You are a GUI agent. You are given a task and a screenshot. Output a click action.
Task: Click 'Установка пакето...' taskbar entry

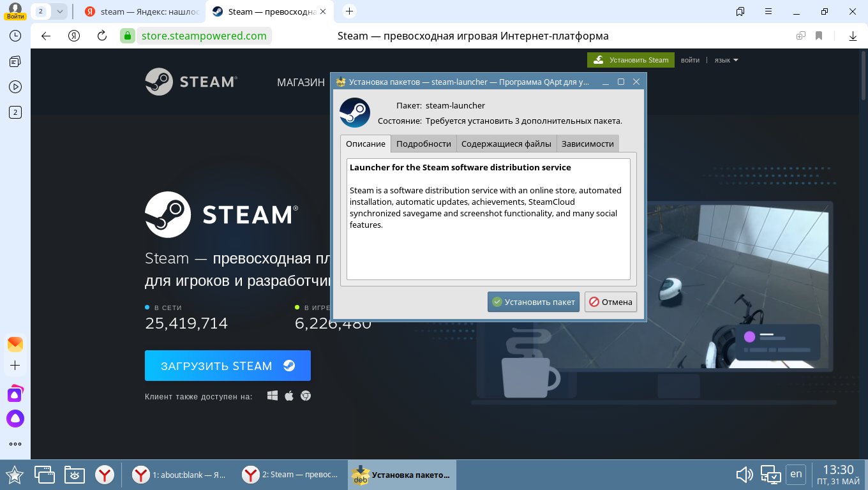[x=401, y=475]
